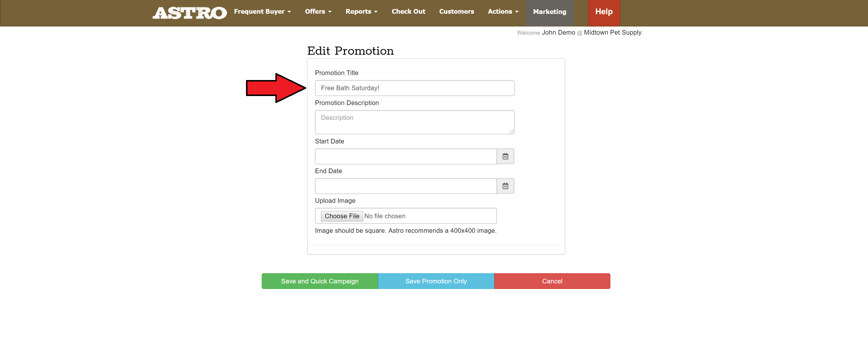Expand the Frequent Buyer dropdown menu

pyautogui.click(x=262, y=11)
